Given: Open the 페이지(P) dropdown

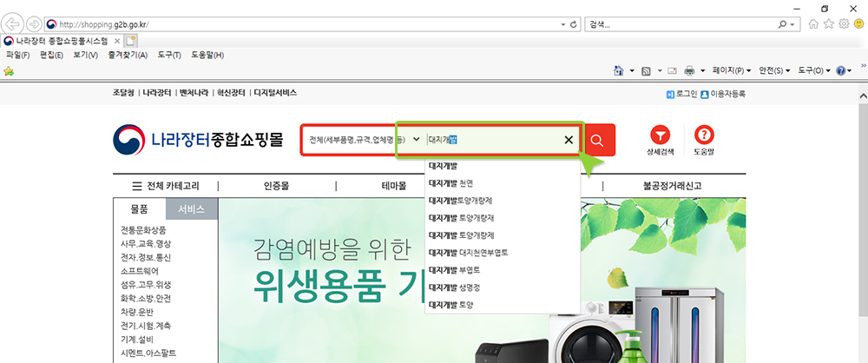Looking at the screenshot, I should [x=731, y=71].
